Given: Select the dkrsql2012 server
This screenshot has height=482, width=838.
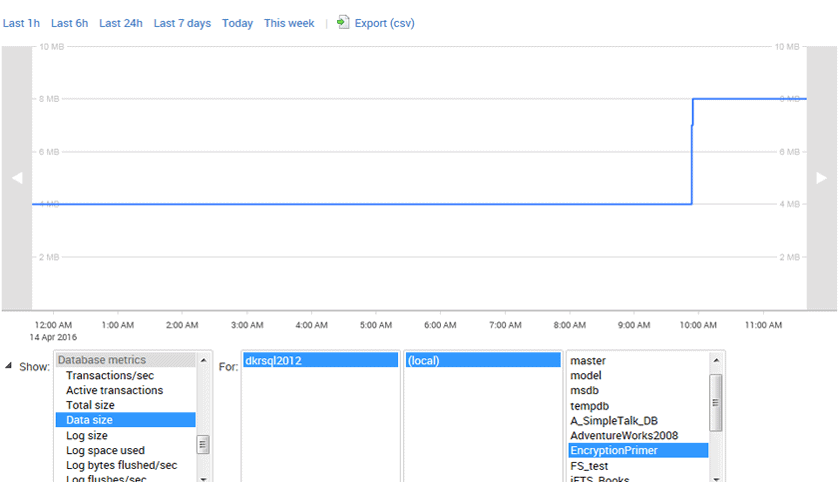Looking at the screenshot, I should pos(273,360).
